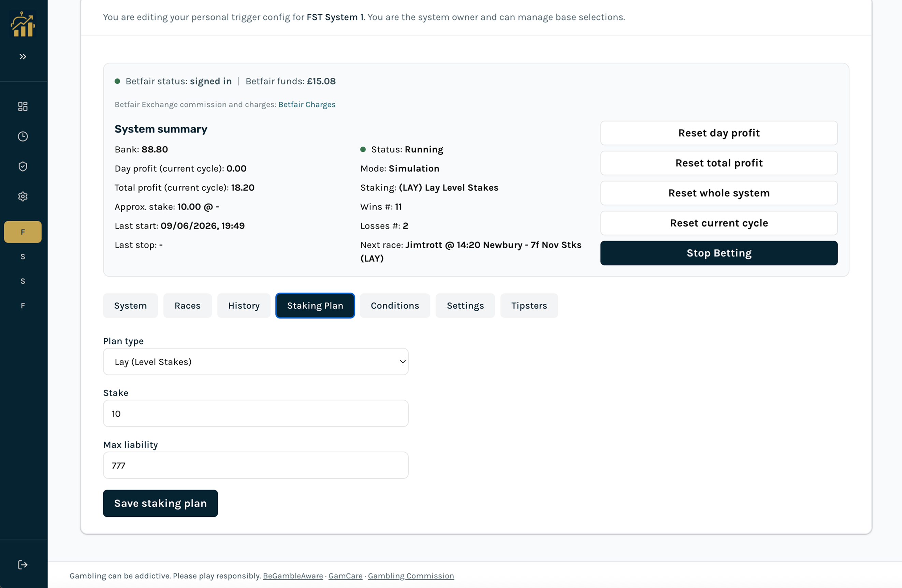Click Reset current cycle button
This screenshot has height=588, width=902.
719,223
